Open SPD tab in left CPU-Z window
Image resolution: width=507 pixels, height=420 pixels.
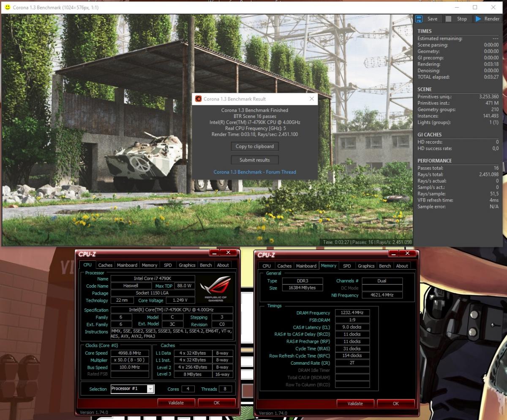pyautogui.click(x=168, y=265)
